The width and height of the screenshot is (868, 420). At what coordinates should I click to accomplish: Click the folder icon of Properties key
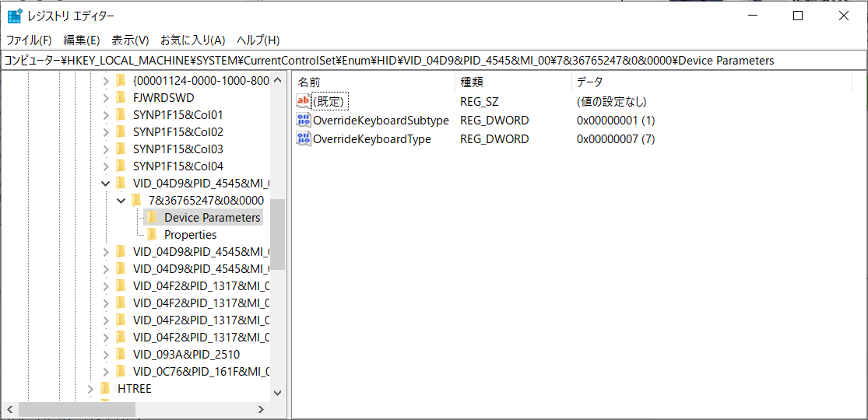point(152,235)
